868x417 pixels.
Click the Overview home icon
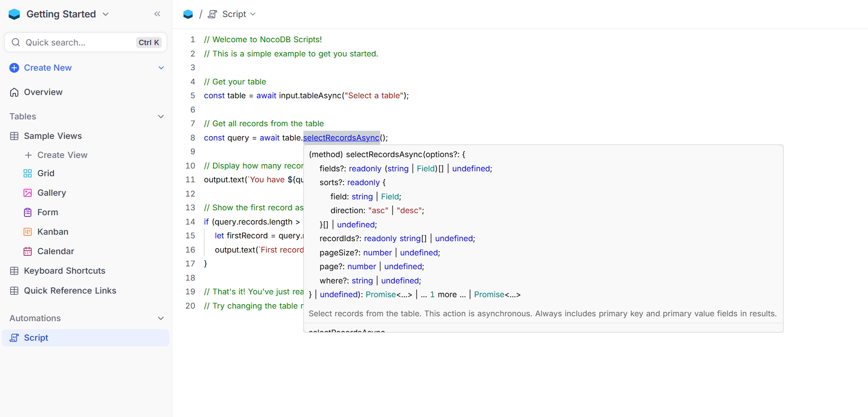point(14,92)
